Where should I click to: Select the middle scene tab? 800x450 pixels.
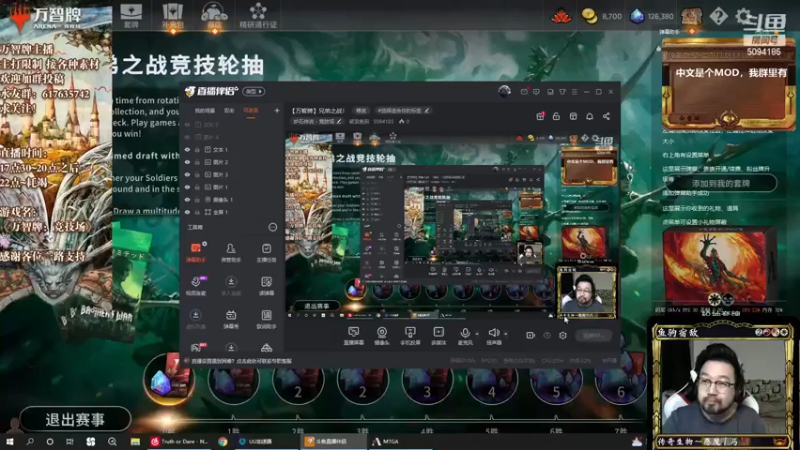pos(229,111)
